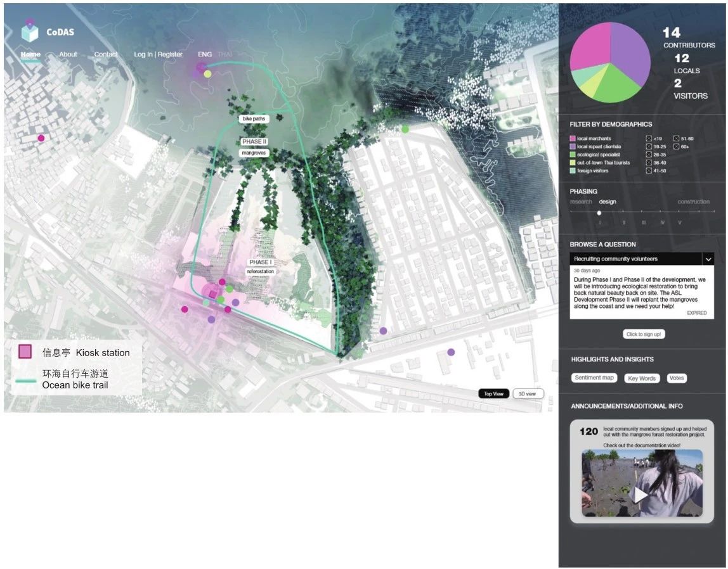This screenshot has width=728, height=569.
Task: Expand the 'Recruiting community volunteers' question dropdown
Action: pyautogui.click(x=708, y=259)
